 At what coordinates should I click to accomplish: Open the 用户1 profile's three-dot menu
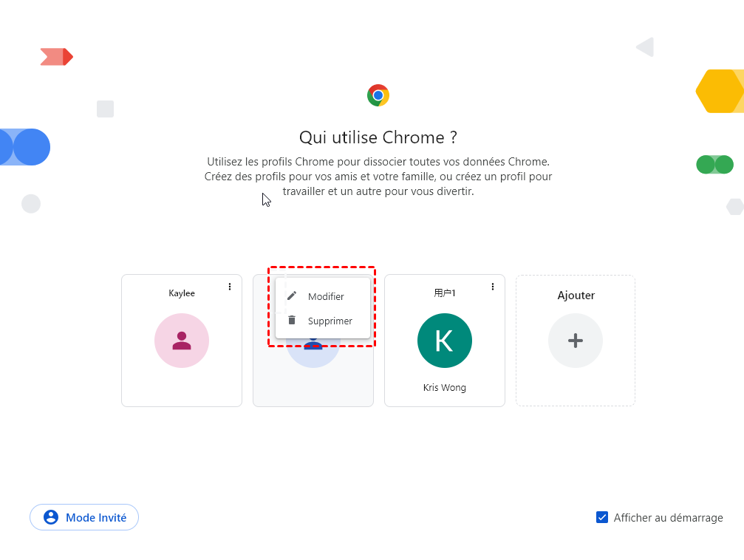(x=493, y=287)
